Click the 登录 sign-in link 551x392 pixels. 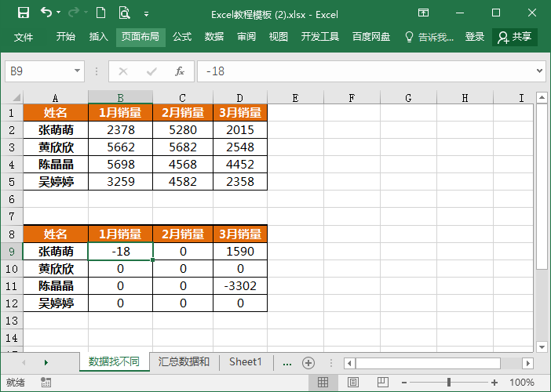click(475, 37)
